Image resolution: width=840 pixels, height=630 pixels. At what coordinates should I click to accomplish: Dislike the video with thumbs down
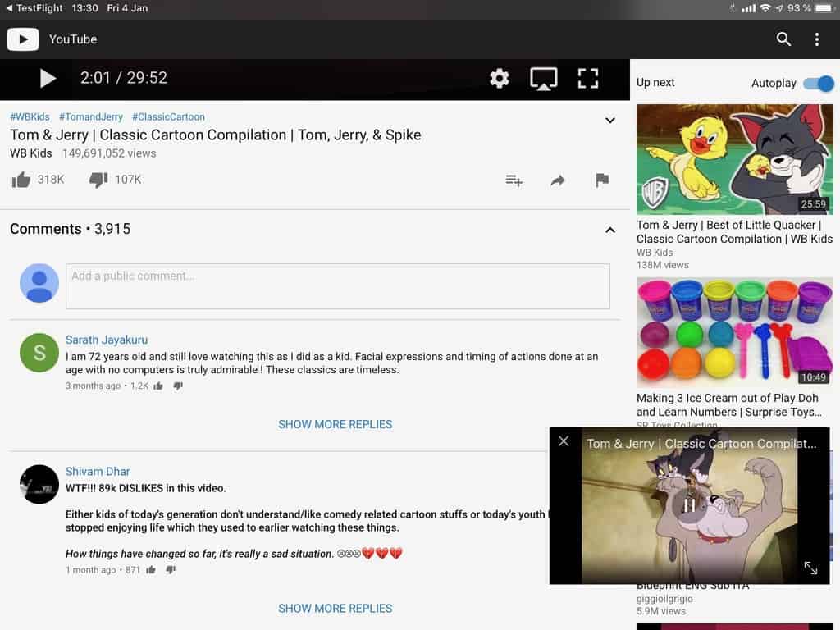98,180
